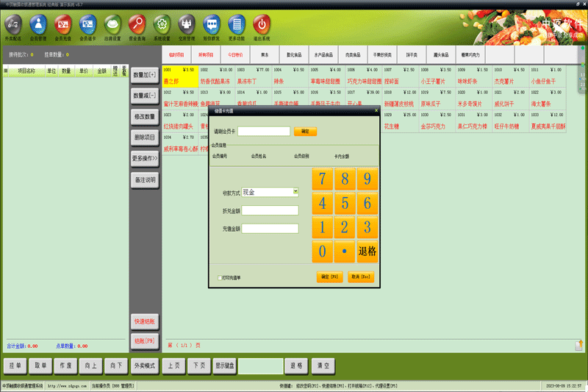Toggle the print recharge receipt checkbox
This screenshot has height=392, width=588.
click(220, 277)
